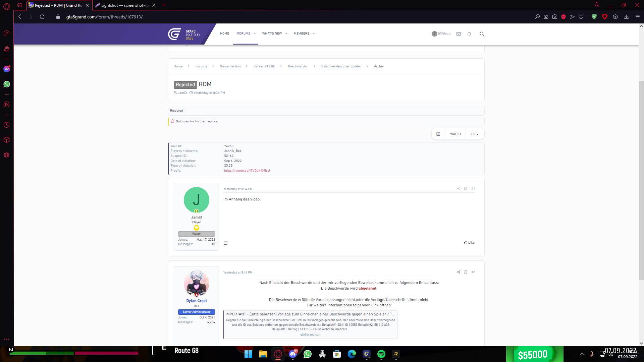Click the mail/inbox icon in navbar
The width and height of the screenshot is (644, 362).
tap(459, 34)
